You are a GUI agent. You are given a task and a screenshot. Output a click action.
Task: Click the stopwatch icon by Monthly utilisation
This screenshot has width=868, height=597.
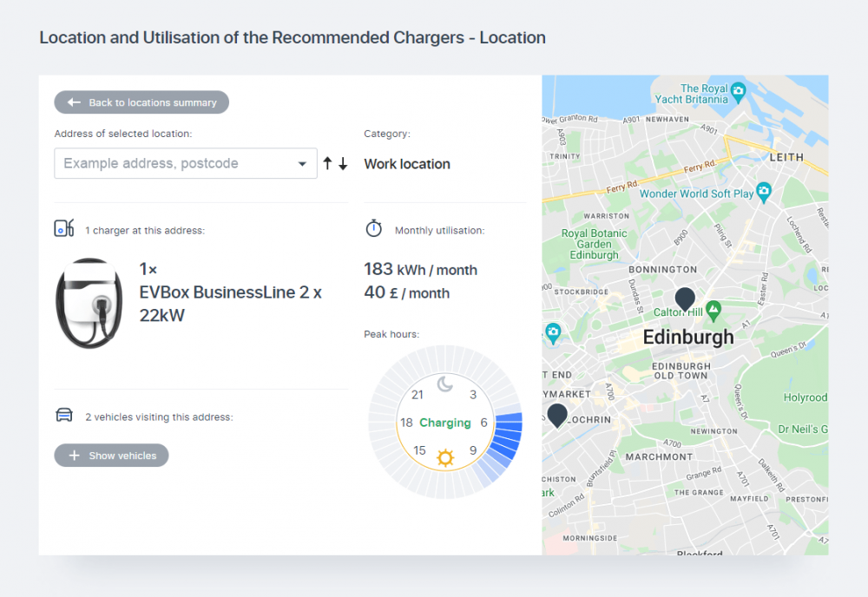pyautogui.click(x=373, y=229)
